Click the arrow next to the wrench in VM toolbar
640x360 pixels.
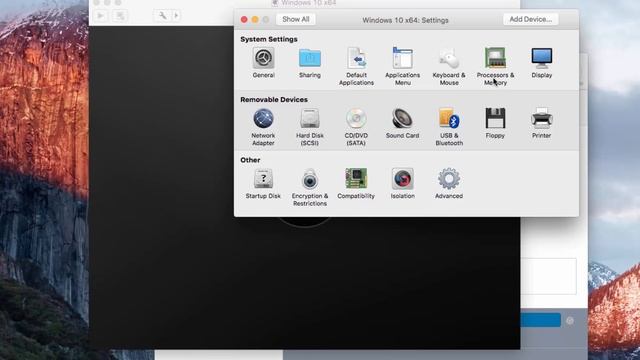pyautogui.click(x=176, y=16)
